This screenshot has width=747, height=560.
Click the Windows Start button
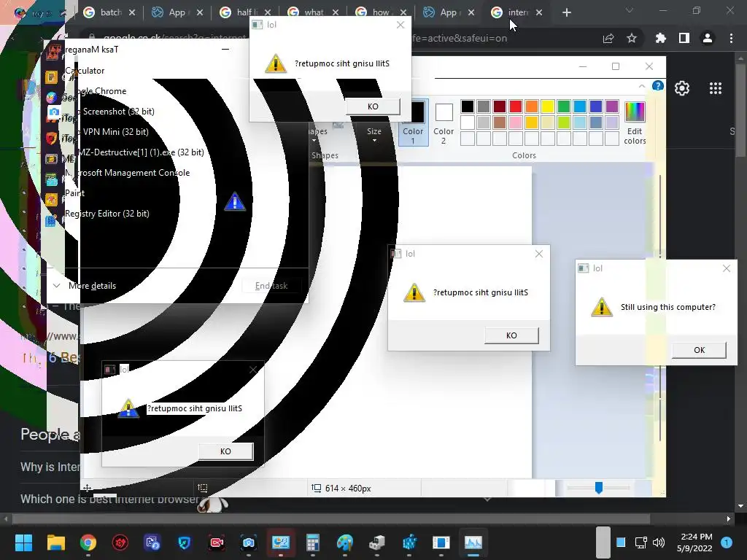(x=23, y=542)
